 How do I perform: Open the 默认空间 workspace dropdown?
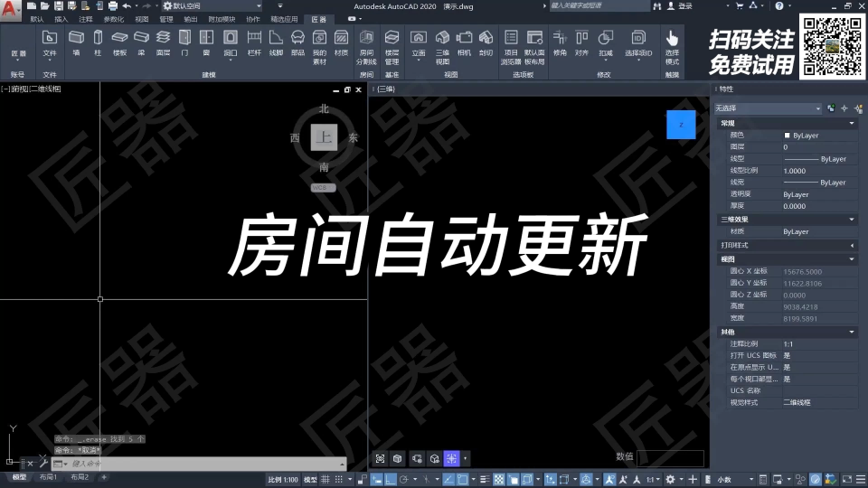212,6
